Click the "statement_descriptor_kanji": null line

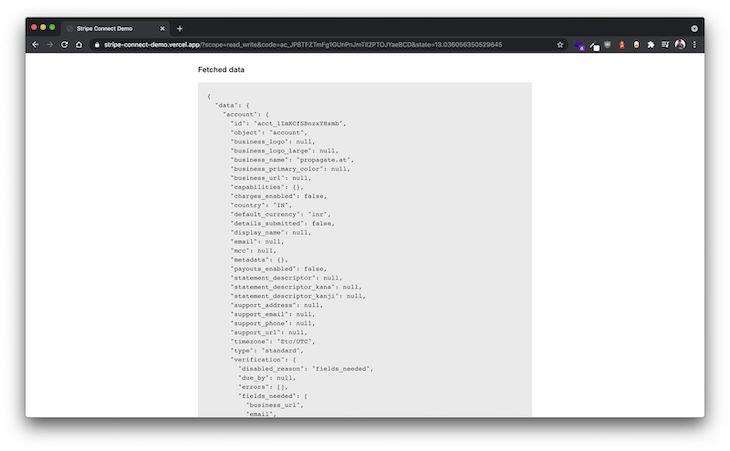(x=298, y=296)
